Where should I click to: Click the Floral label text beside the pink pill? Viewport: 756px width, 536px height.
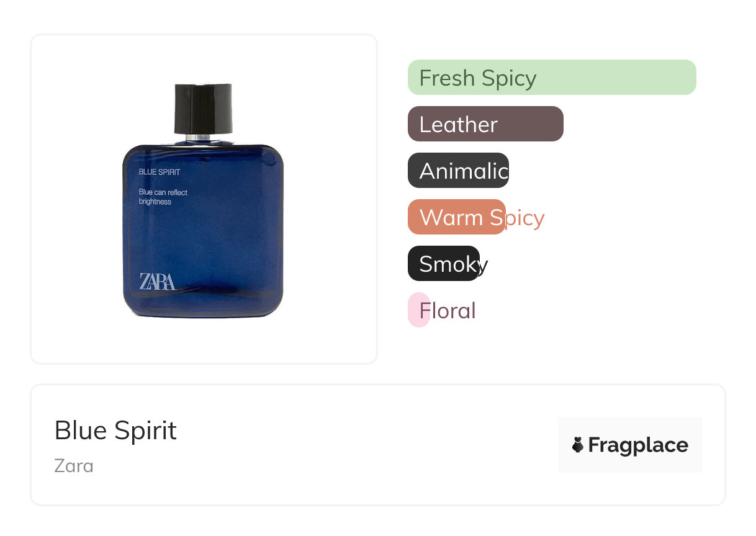click(x=448, y=310)
